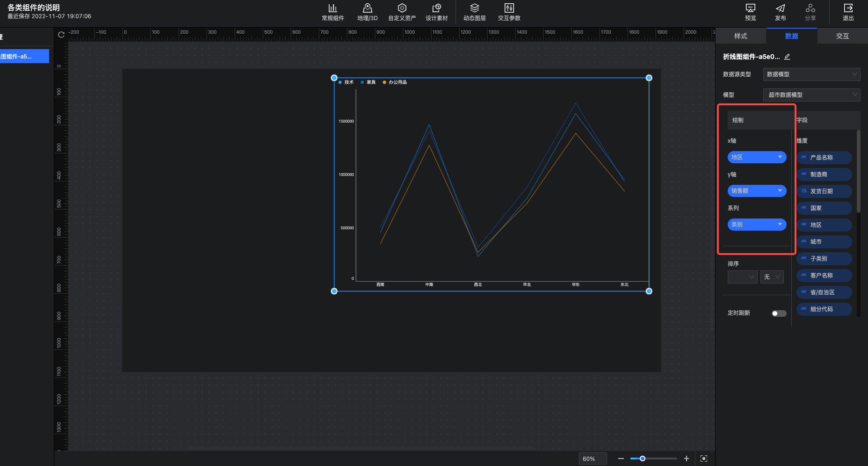Open 自定义资产 custom assets
Image resolution: width=868 pixels, height=466 pixels.
tap(402, 12)
